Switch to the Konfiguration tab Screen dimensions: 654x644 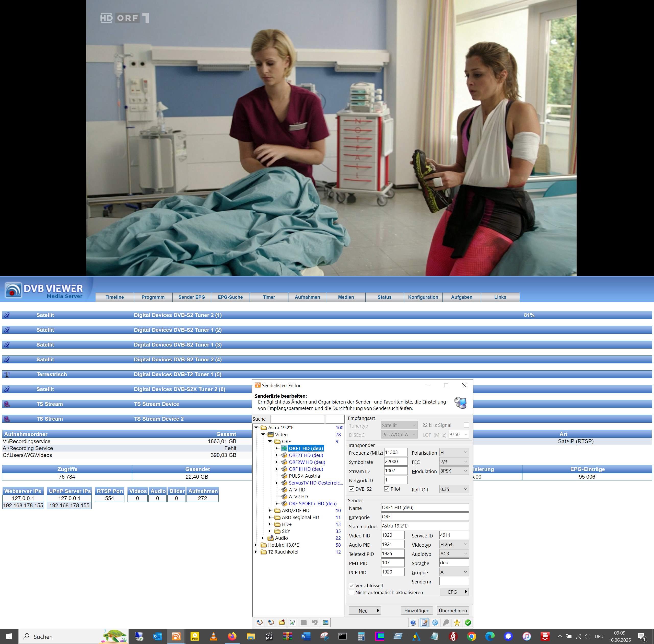coord(423,297)
